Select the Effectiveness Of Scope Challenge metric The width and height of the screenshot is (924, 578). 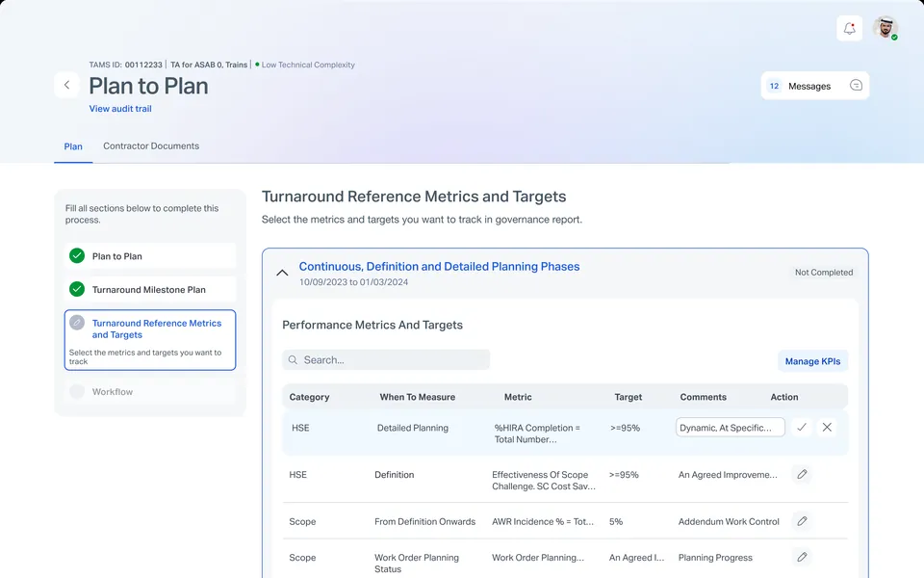tap(544, 480)
